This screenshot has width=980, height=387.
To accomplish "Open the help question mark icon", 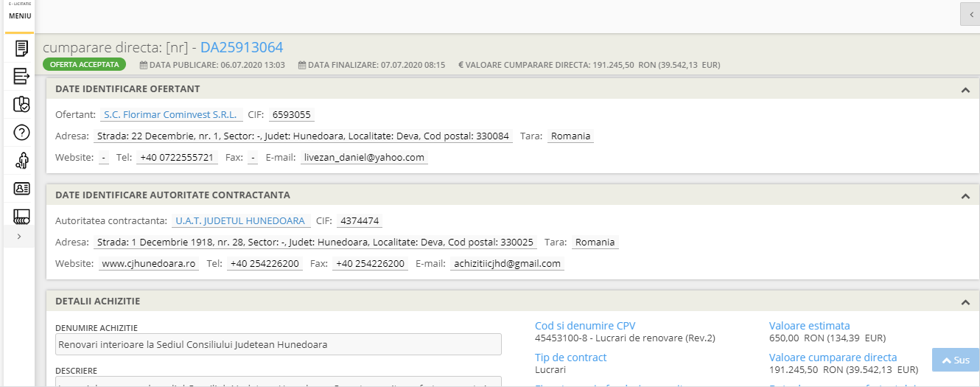I will (x=21, y=133).
